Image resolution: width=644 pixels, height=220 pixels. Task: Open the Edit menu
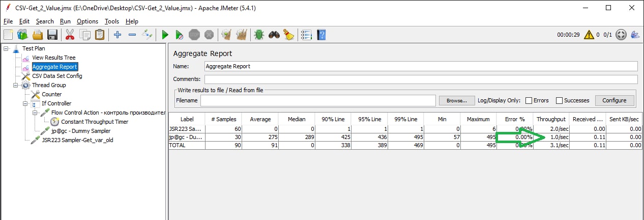tap(24, 21)
